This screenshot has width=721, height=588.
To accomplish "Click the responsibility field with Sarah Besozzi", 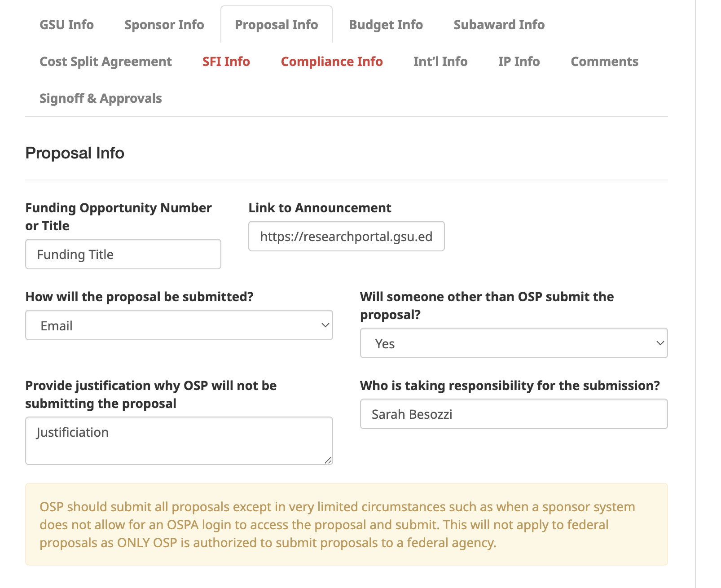I will tap(514, 414).
